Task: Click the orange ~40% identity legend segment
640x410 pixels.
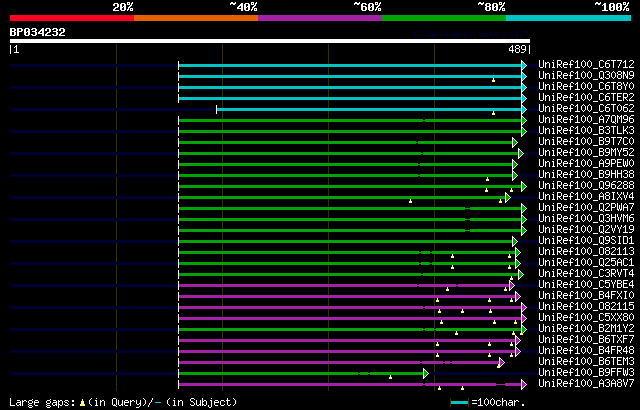Action: coord(196,18)
